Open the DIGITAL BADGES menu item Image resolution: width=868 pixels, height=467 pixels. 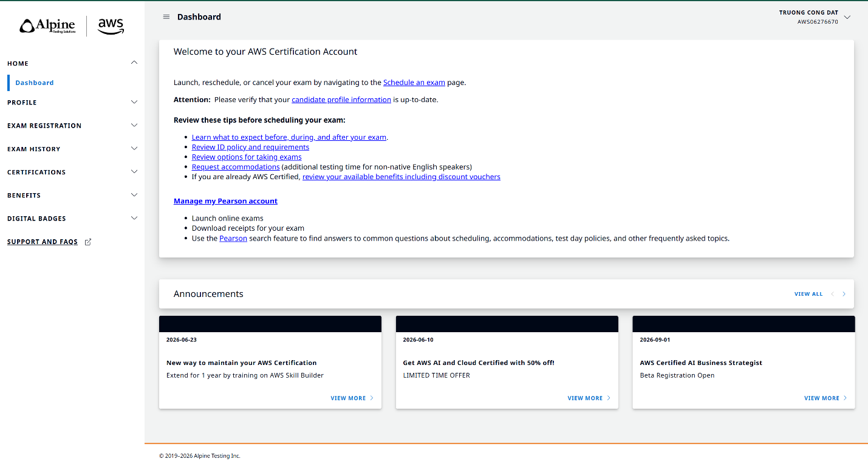click(36, 219)
